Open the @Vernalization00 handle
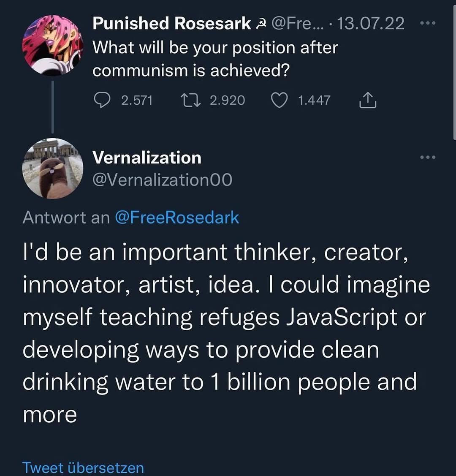The width and height of the screenshot is (456, 476). coord(162,180)
